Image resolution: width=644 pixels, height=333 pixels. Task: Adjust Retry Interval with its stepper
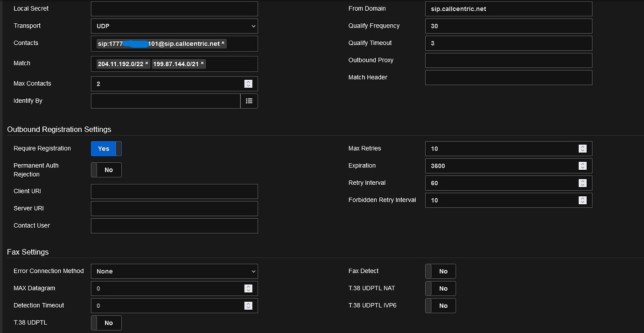[x=582, y=183]
